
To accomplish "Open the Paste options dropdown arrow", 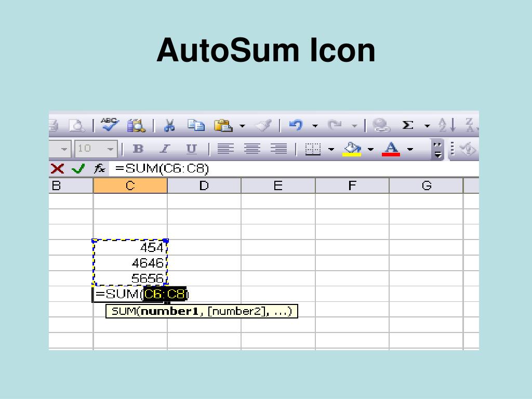I will (242, 126).
